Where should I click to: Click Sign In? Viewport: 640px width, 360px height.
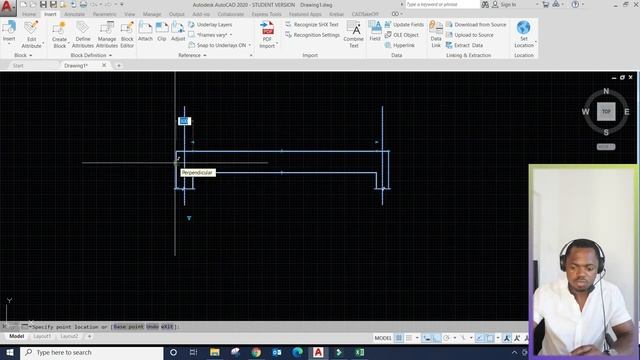[x=504, y=4]
